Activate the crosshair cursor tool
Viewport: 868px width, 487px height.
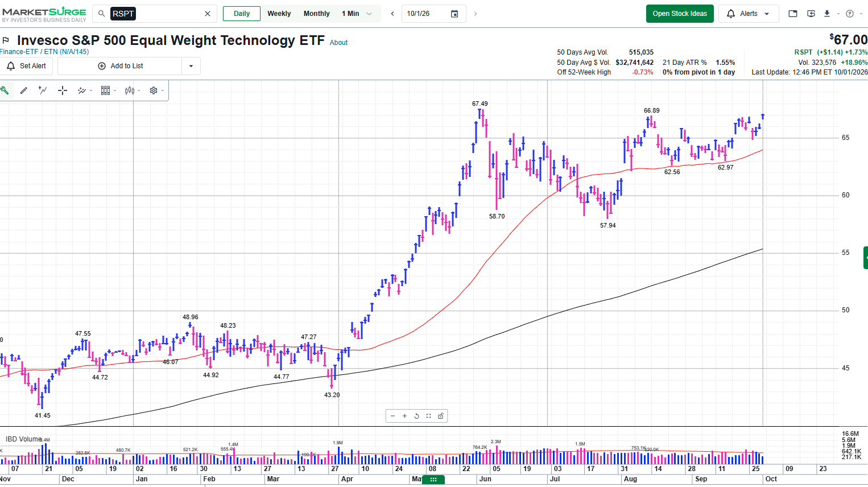[63, 90]
